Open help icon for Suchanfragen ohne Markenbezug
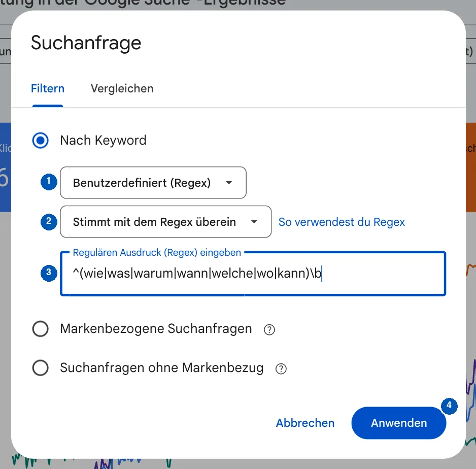 [281, 369]
